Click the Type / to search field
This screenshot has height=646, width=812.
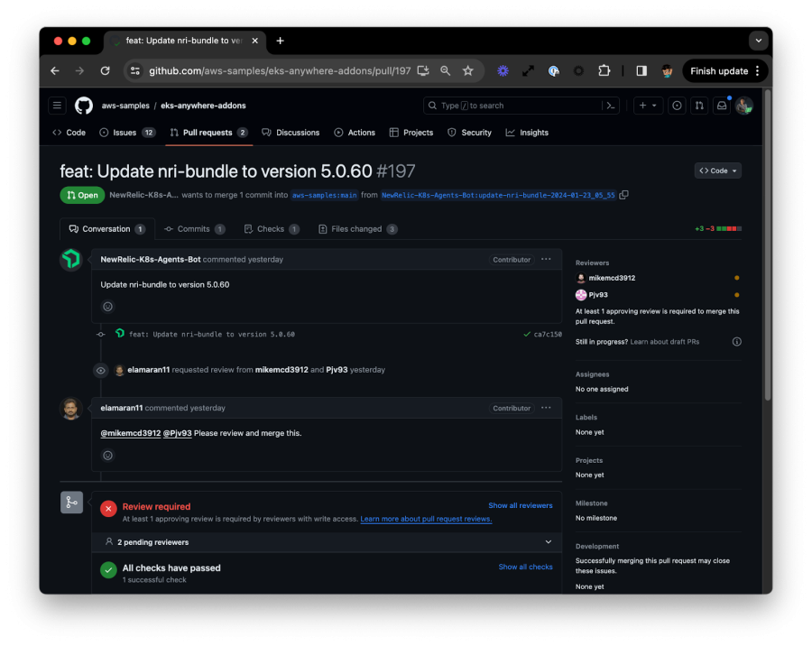tap(512, 106)
